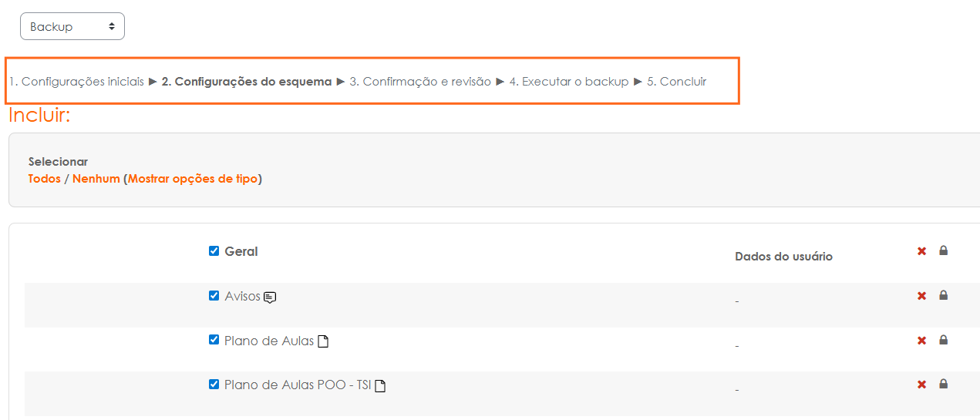This screenshot has height=420, width=980.
Task: Uncheck the Plano de Aulas POO - TSI checkbox
Action: tap(214, 385)
